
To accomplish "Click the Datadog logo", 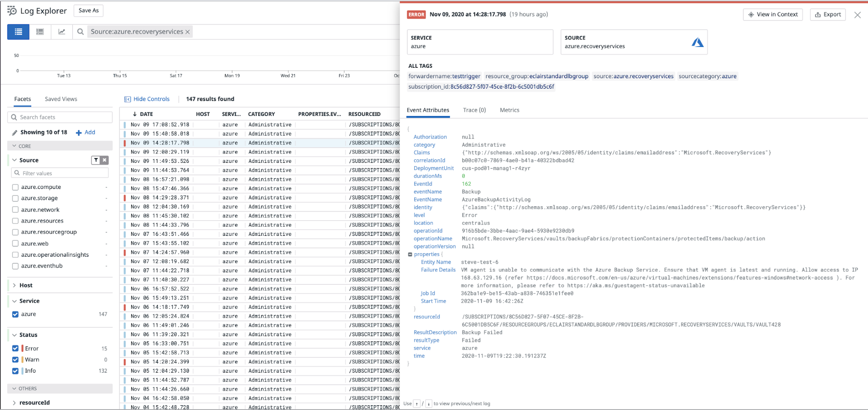I will (x=11, y=10).
